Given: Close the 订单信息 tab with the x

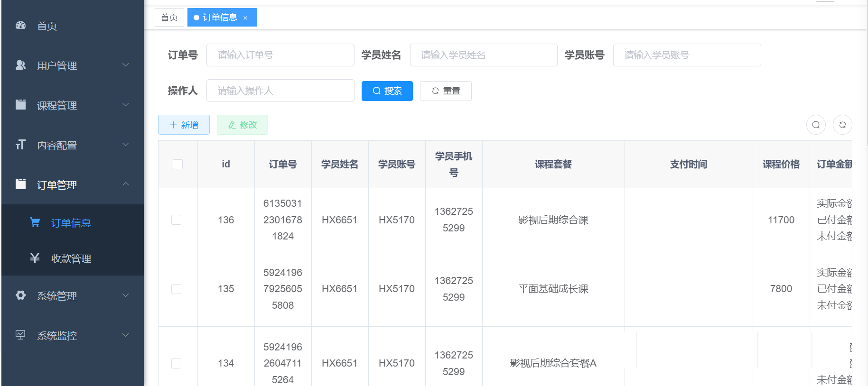Looking at the screenshot, I should pyautogui.click(x=245, y=18).
